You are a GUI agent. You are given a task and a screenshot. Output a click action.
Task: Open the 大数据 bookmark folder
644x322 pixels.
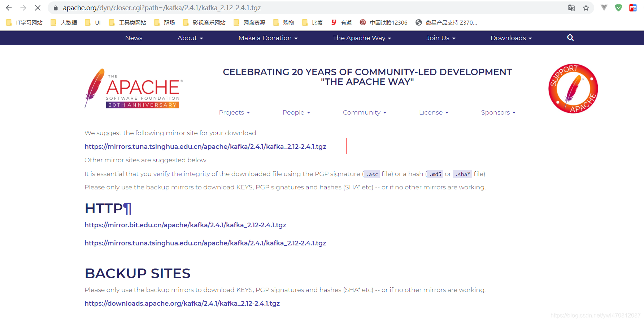pyautogui.click(x=64, y=22)
